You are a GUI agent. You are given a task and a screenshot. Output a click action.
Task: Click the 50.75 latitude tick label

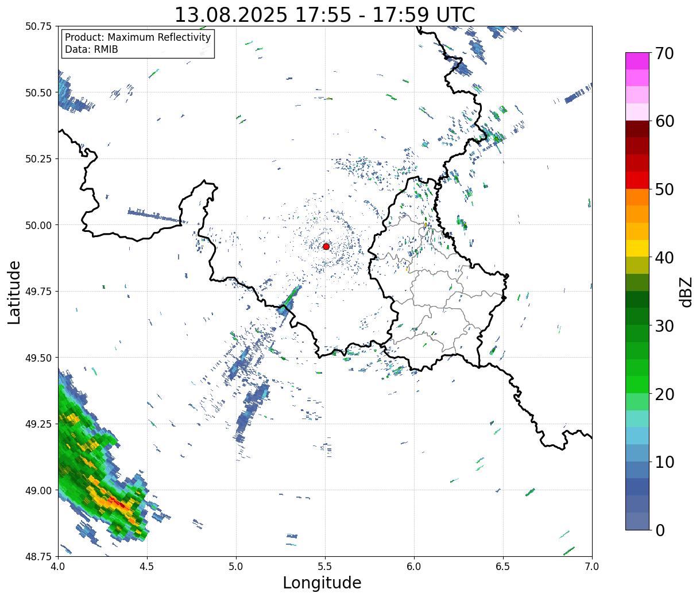coord(38,26)
